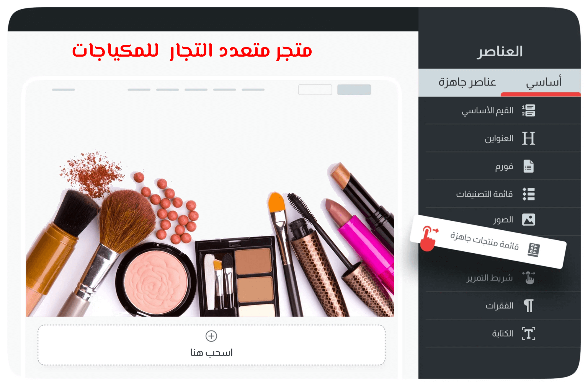588x386 pixels.
Task: Choose the قائمة التصنيفات element label
Action: 484,194
